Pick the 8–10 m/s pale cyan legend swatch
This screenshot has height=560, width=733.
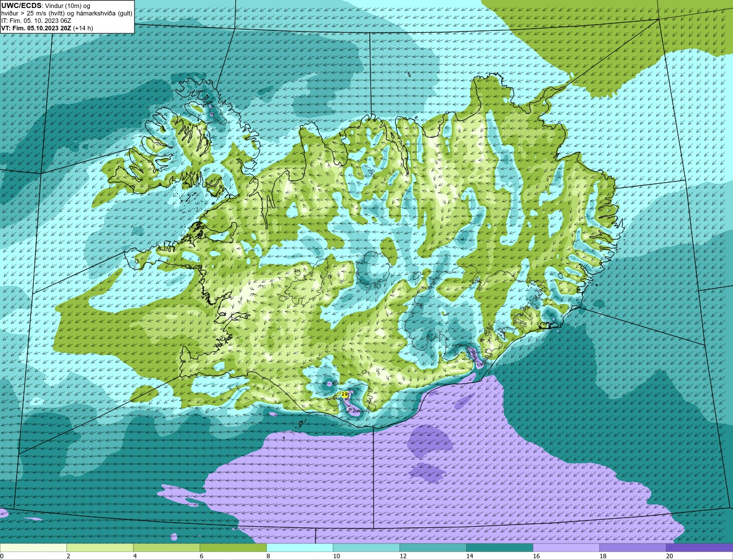pos(299,548)
